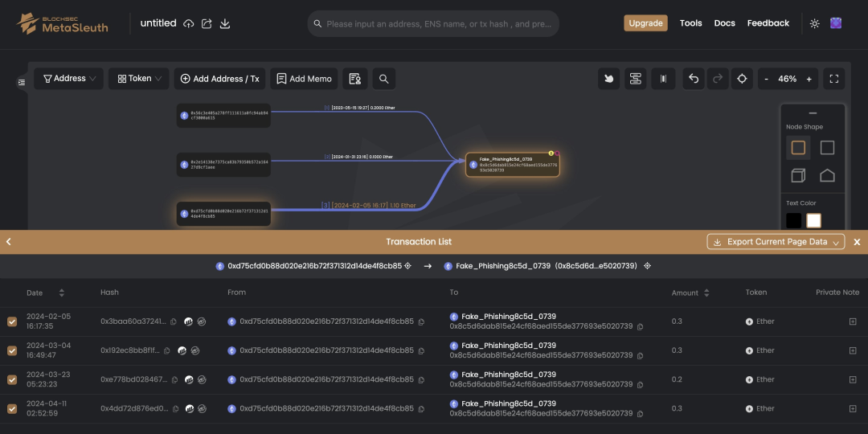Expand the Token filter dropdown
This screenshot has width=868, height=434.
coord(139,79)
